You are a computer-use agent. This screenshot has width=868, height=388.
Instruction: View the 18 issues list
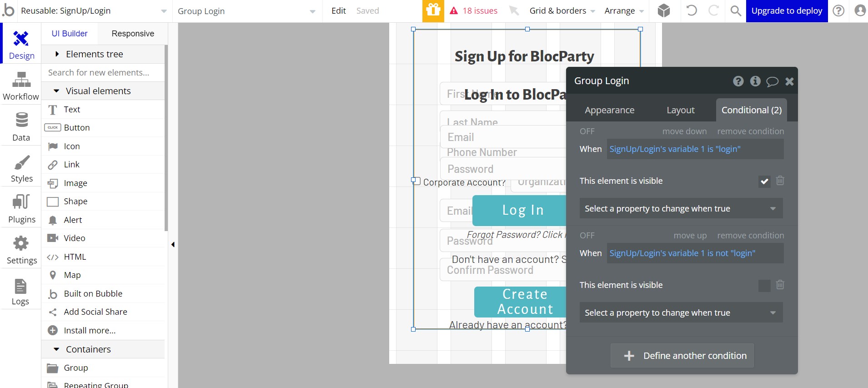[x=473, y=10]
